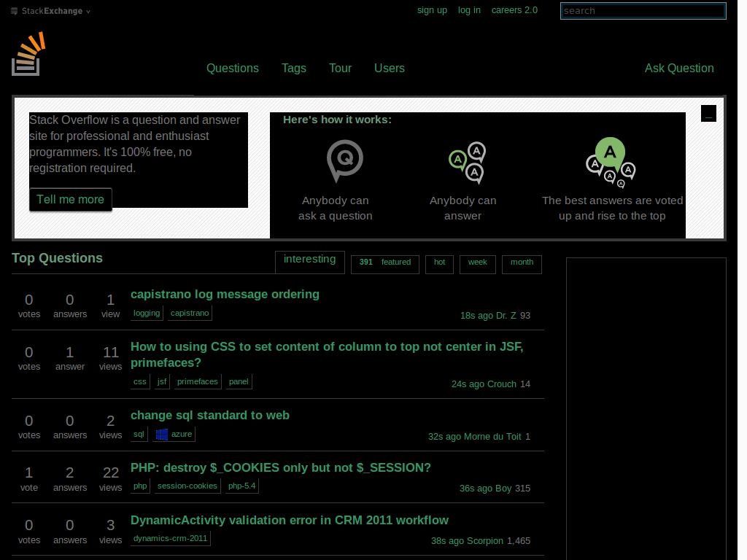
Task: Click '22 views' count on PHP question
Action: pos(111,479)
